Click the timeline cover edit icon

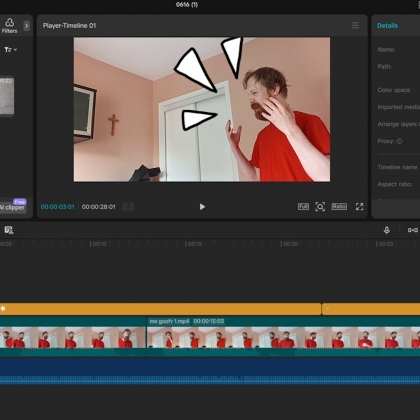point(9,230)
